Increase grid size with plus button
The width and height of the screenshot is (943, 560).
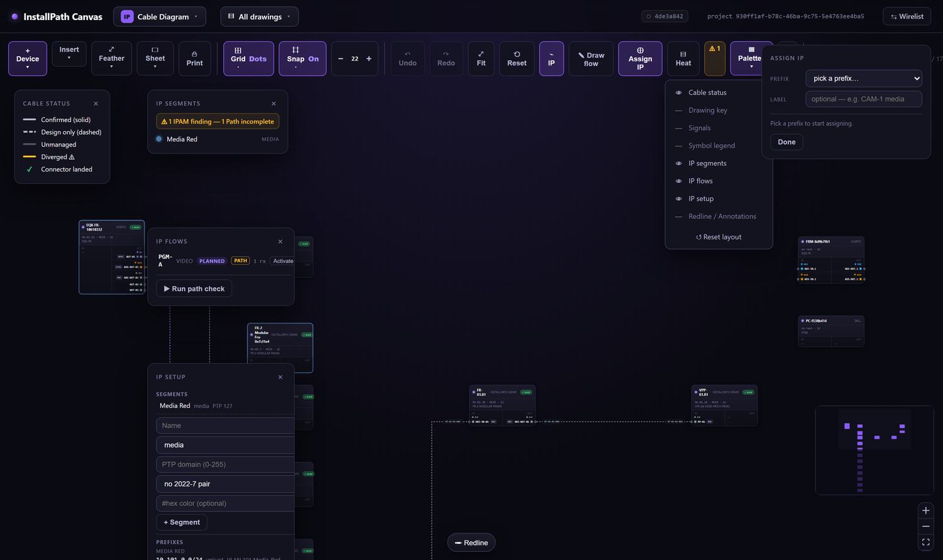[369, 58]
